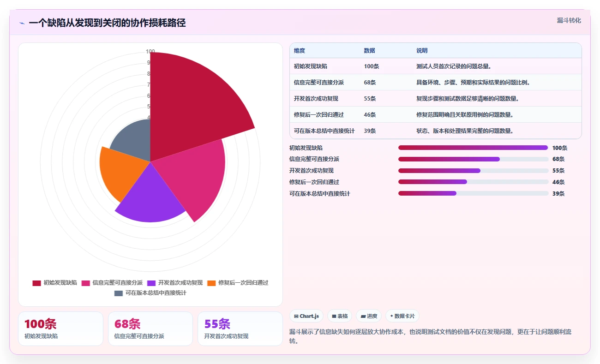Click the description starting 修复范围明确

coord(465,115)
